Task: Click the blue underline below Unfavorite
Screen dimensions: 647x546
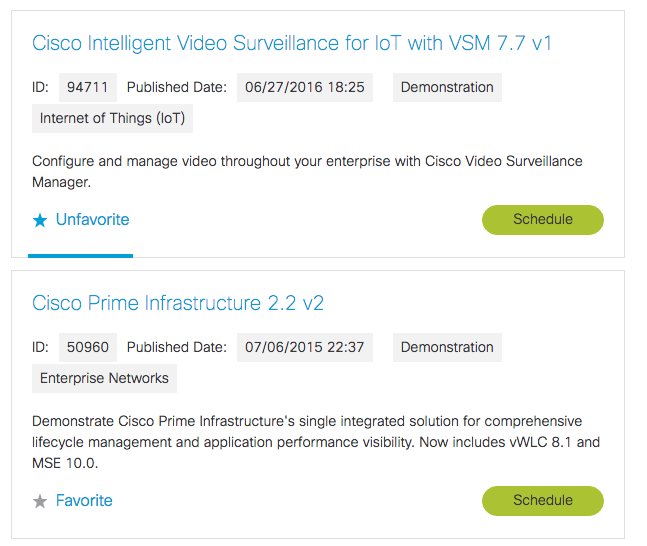Action: coord(80,255)
